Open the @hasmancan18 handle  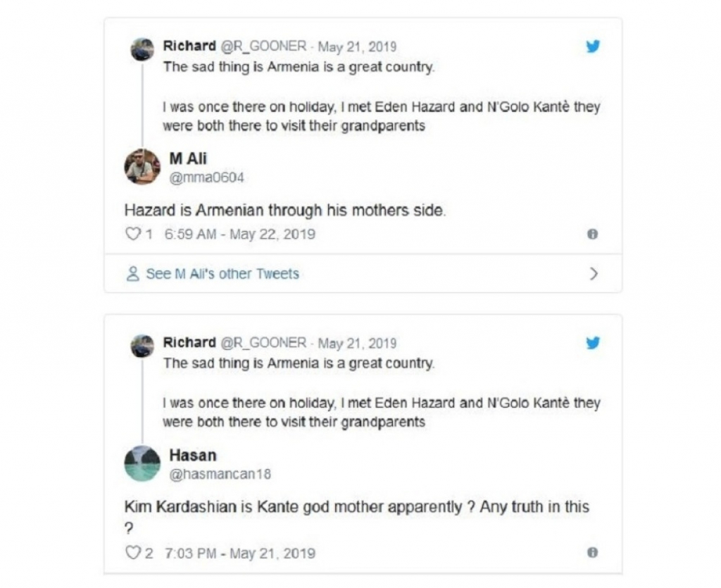pos(219,475)
